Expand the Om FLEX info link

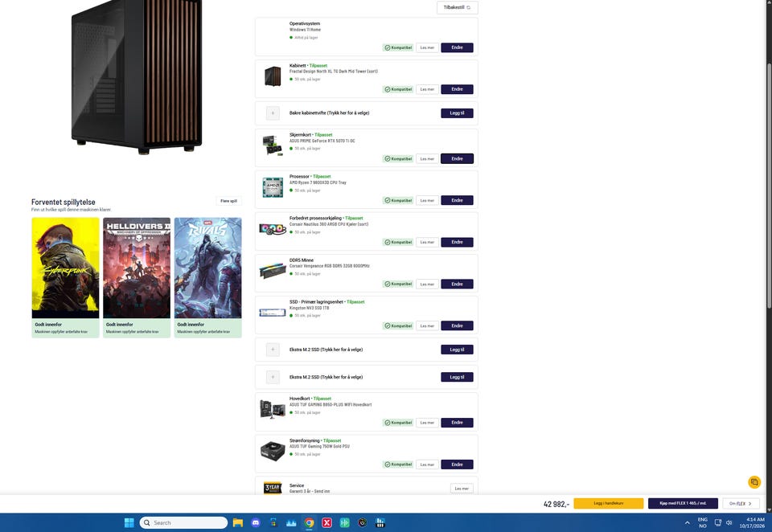(741, 503)
